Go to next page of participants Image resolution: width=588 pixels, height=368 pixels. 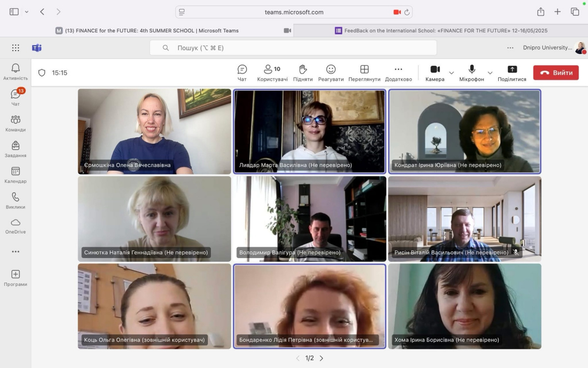coord(321,358)
